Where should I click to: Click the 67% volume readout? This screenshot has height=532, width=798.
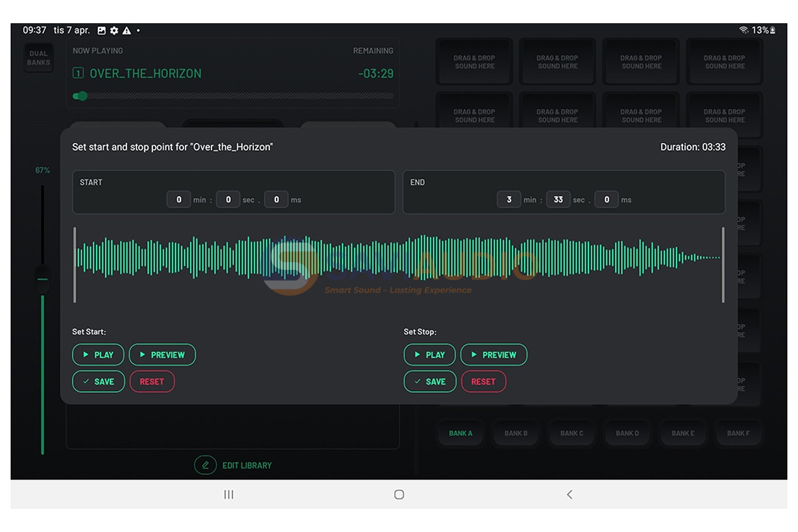point(43,171)
